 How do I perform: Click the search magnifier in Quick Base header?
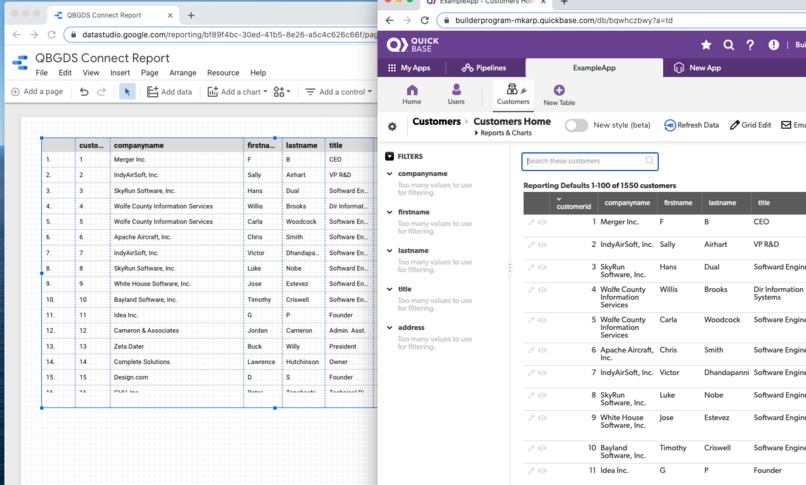pos(728,45)
